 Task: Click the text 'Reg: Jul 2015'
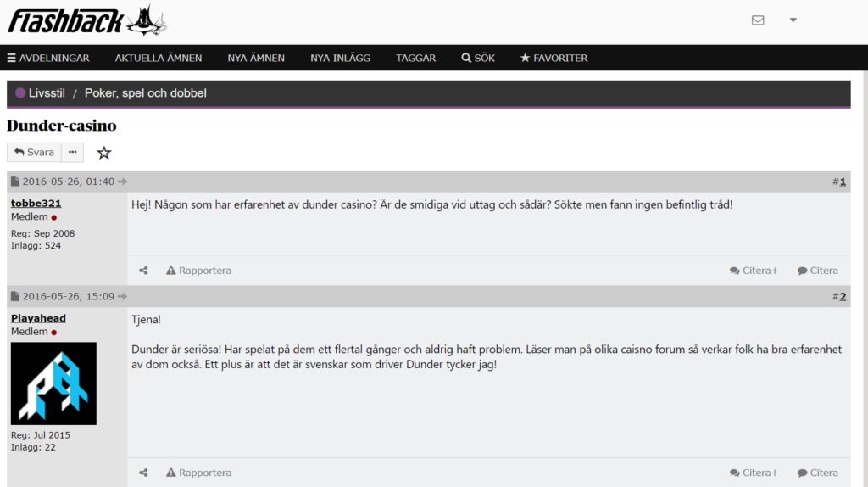(x=41, y=435)
